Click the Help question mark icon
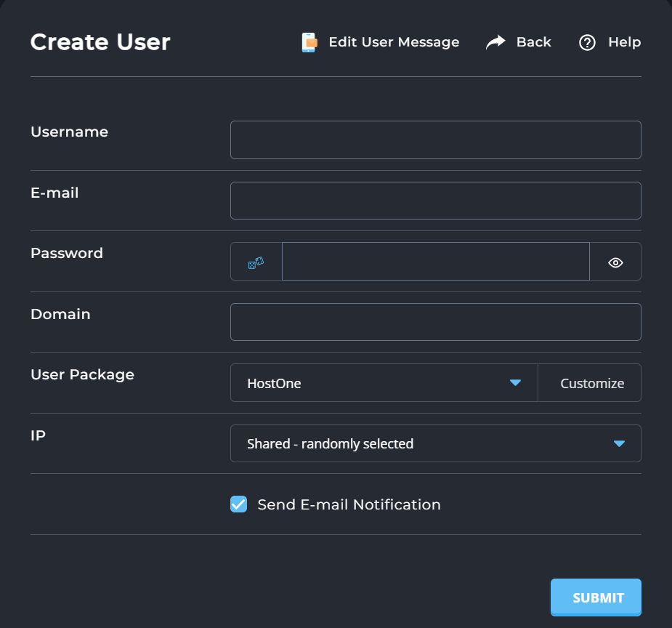Viewport: 672px width, 628px height. click(x=587, y=42)
